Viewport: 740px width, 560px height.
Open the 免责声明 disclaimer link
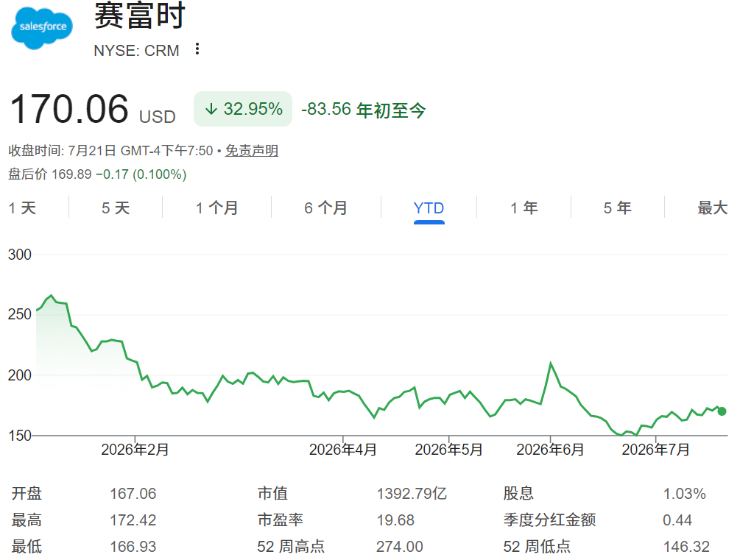252,151
